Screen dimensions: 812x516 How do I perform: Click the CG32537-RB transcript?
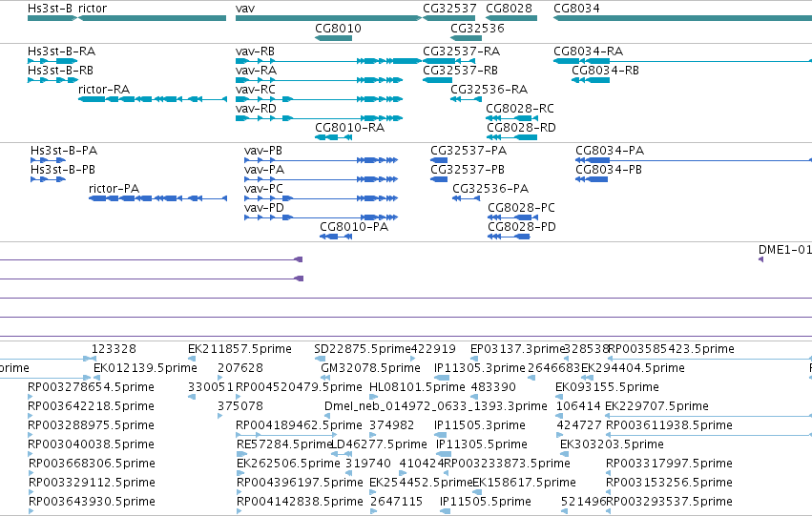438,80
